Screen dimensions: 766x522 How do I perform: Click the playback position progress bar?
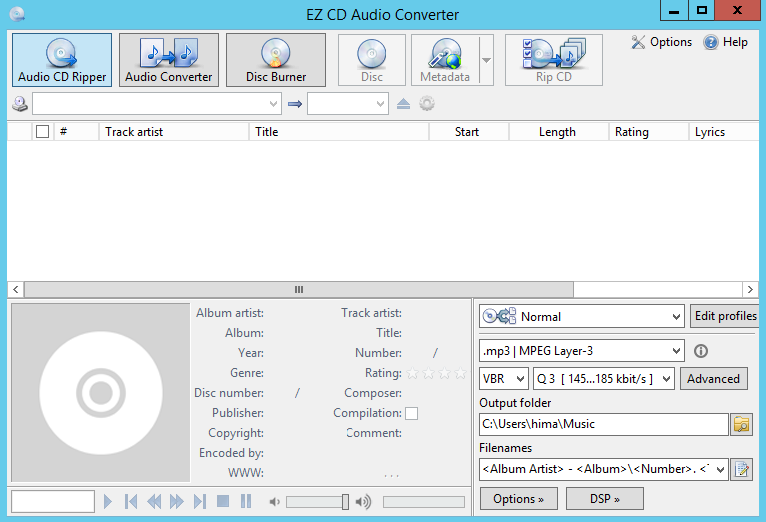pos(424,501)
